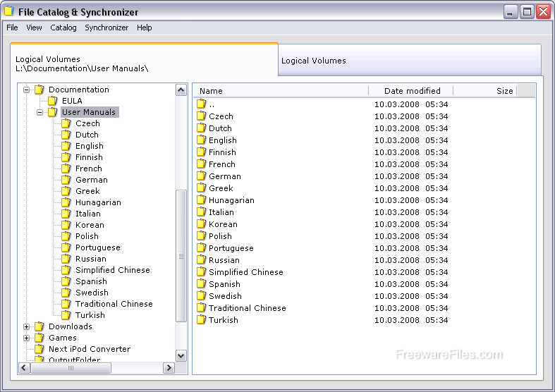Open the Catalog menu
The height and width of the screenshot is (392, 555).
(63, 27)
